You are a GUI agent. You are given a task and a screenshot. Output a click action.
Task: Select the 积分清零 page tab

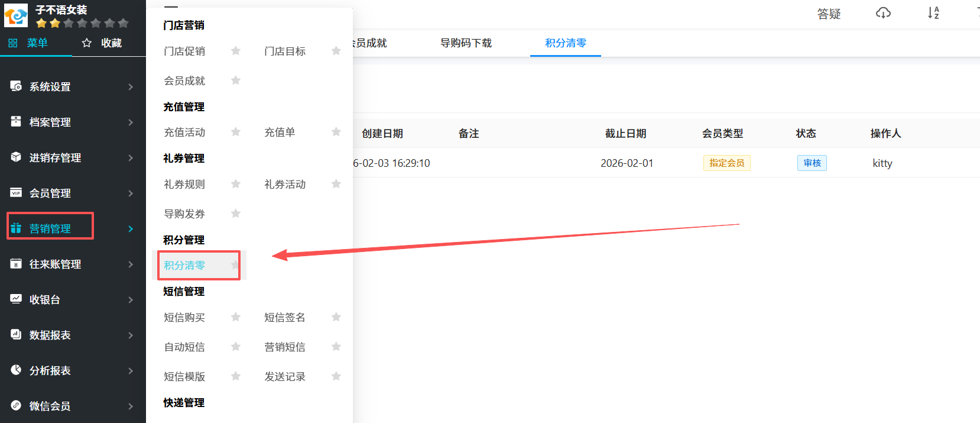[x=566, y=43]
